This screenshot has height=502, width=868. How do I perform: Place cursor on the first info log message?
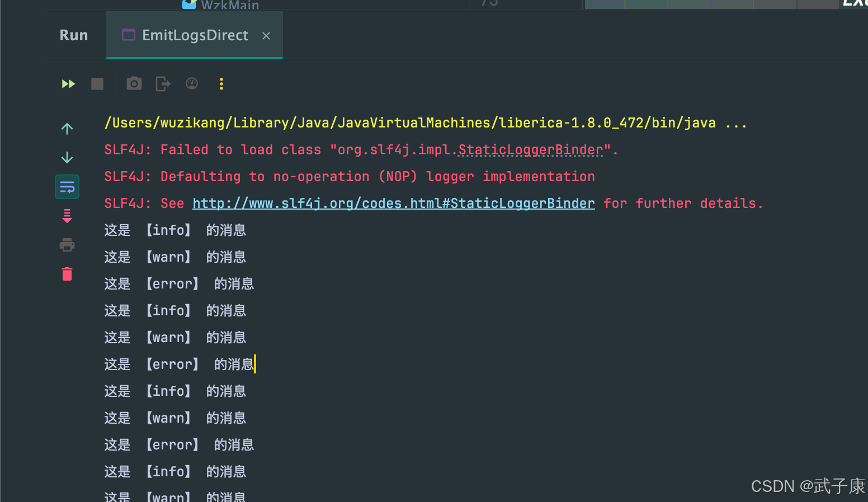pyautogui.click(x=175, y=230)
